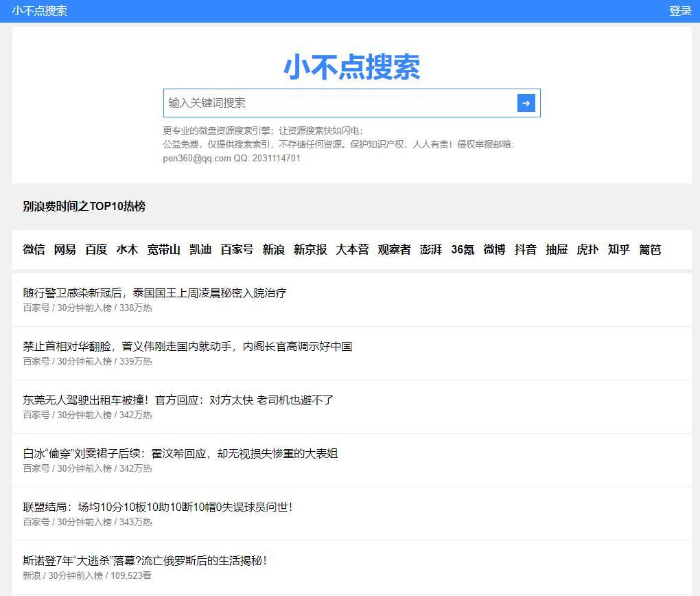Open the 观察者 source tab
Screen dimensions: 700x596
[394, 249]
